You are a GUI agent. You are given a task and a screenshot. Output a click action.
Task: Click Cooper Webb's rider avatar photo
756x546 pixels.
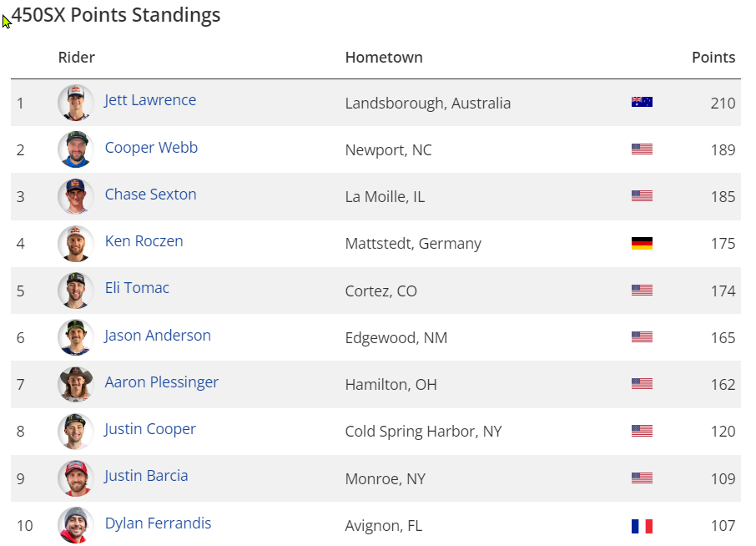pyautogui.click(x=75, y=149)
